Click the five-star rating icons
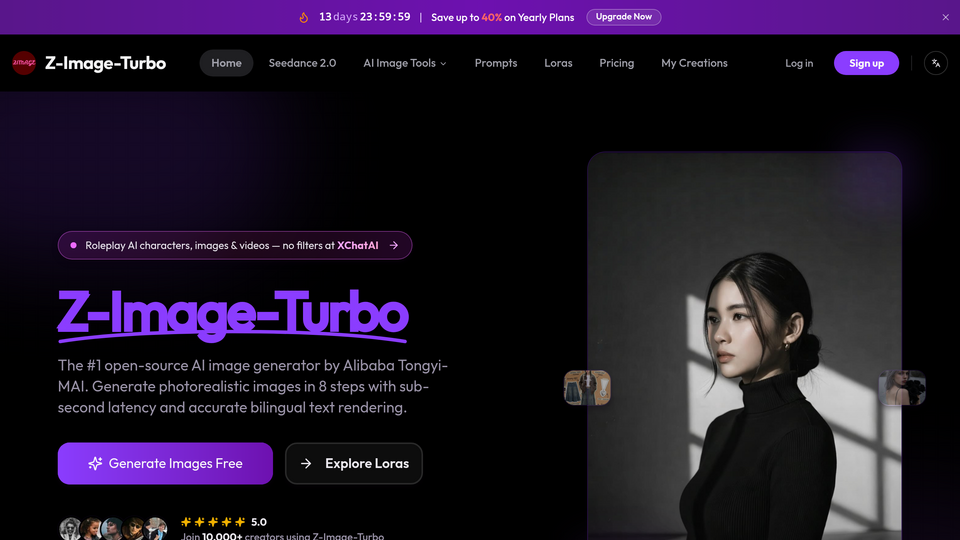The height and width of the screenshot is (540, 960). [x=213, y=522]
